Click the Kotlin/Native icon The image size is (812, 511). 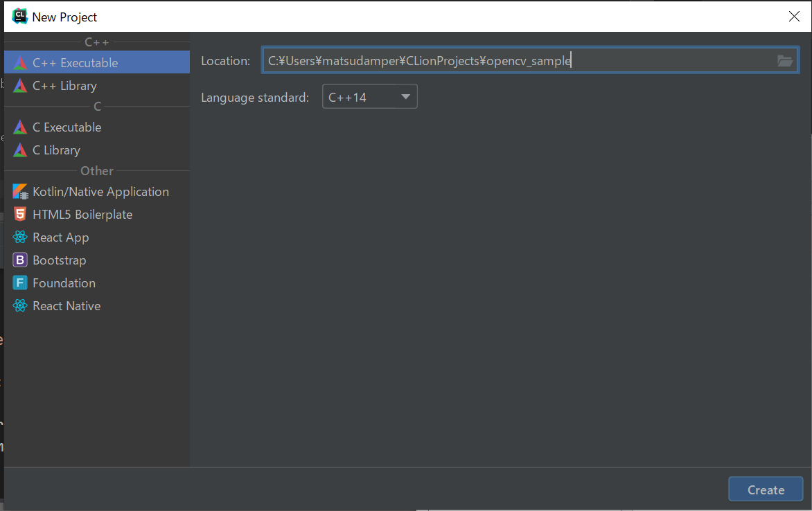(20, 192)
